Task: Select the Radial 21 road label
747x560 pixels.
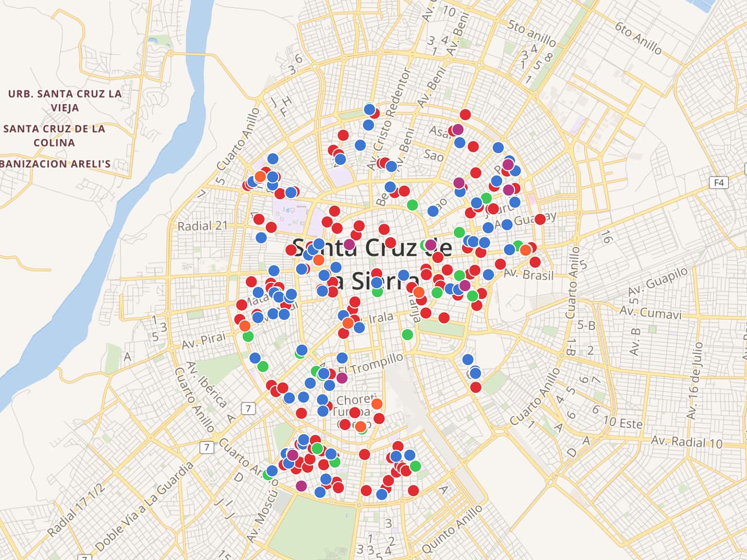Action: pyautogui.click(x=202, y=226)
